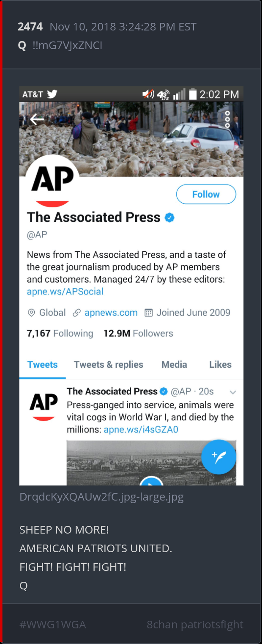Open the apne.ws/APSocial link
262x644 pixels.
pyautogui.click(x=65, y=292)
